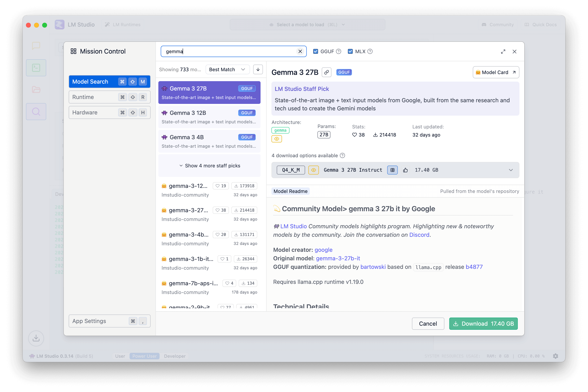Click the LM Studio logo in title bar
Screen dimensions: 588x392
click(x=59, y=25)
